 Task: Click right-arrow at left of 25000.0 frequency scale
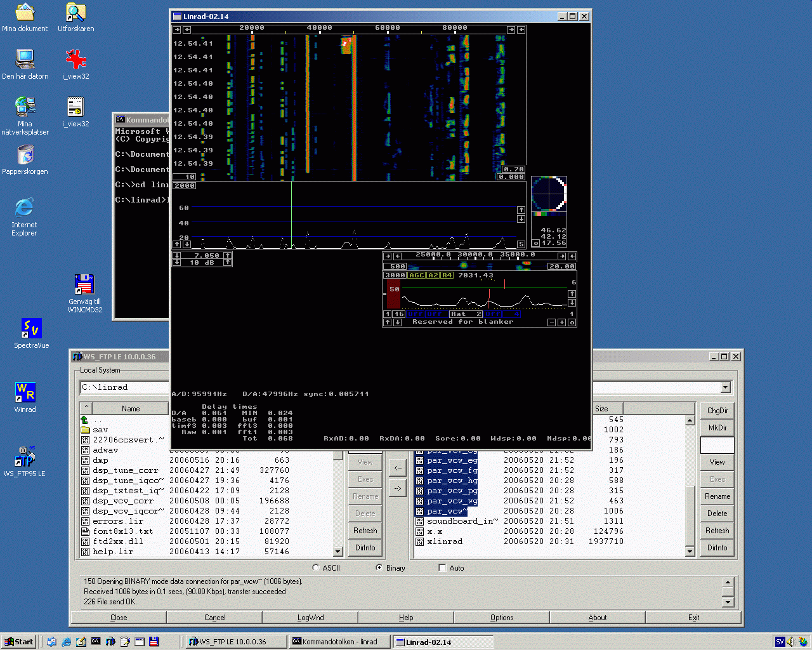click(388, 256)
